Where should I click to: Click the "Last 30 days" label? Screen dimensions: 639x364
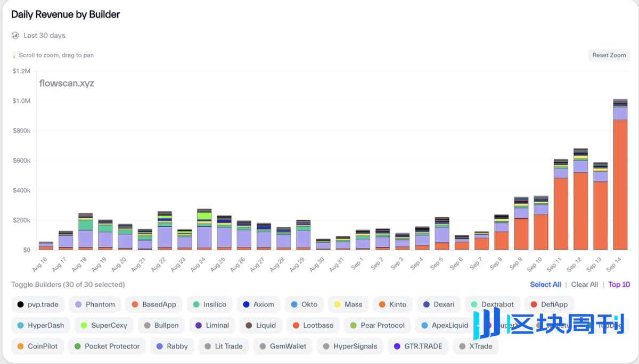click(x=44, y=36)
